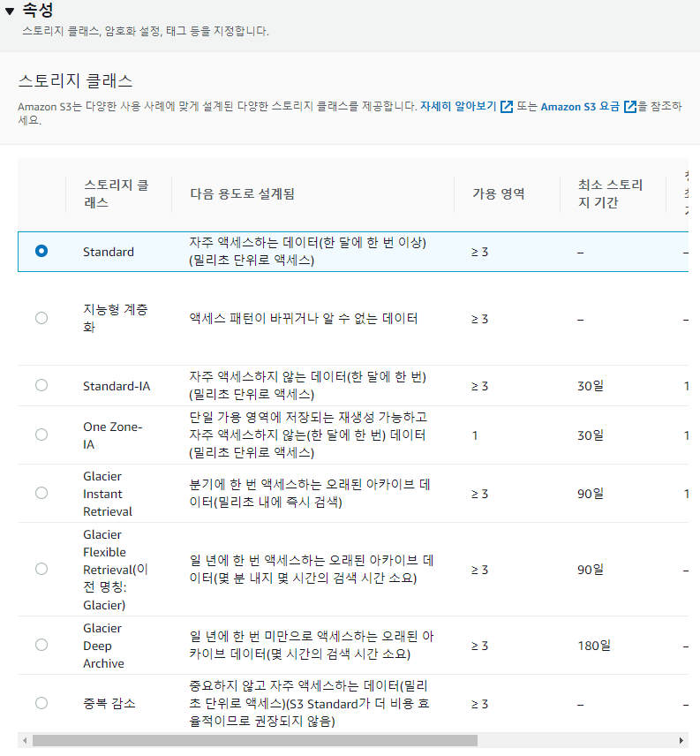The height and width of the screenshot is (756, 700).
Task: Click the horizontal scrollbar thumb
Action: click(x=255, y=741)
